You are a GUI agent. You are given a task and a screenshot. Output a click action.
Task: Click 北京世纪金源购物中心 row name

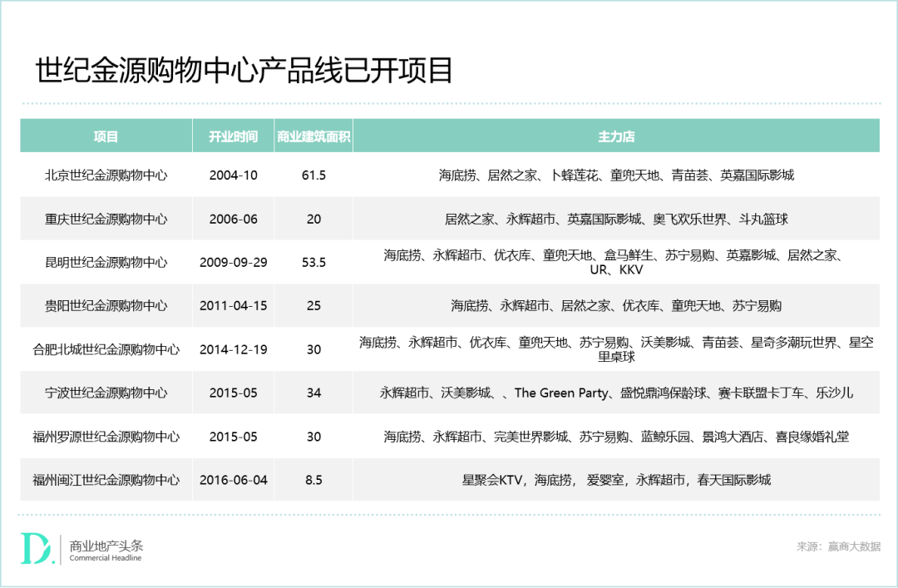click(x=106, y=175)
